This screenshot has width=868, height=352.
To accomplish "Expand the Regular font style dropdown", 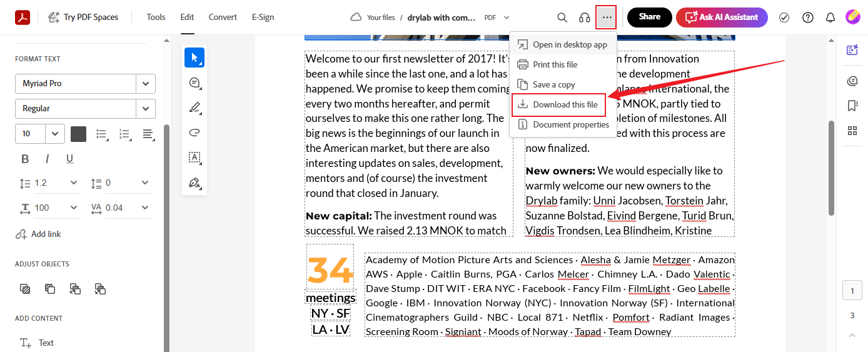I will (x=146, y=109).
